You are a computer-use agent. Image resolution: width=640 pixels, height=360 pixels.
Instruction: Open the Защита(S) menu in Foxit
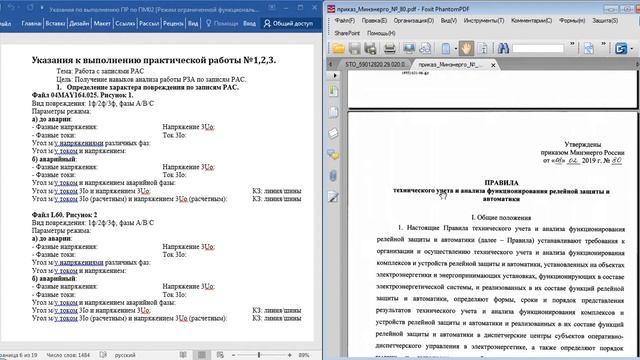point(605,20)
